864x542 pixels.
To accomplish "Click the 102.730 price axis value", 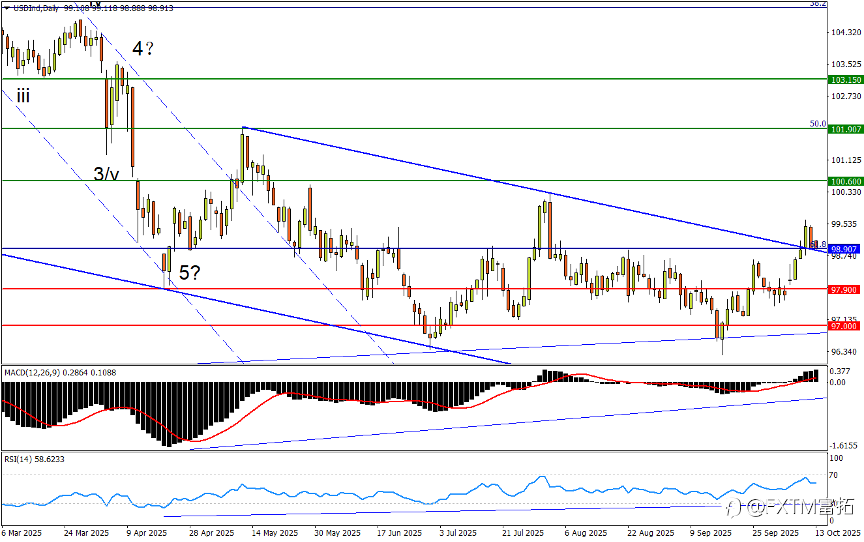I will (846, 96).
